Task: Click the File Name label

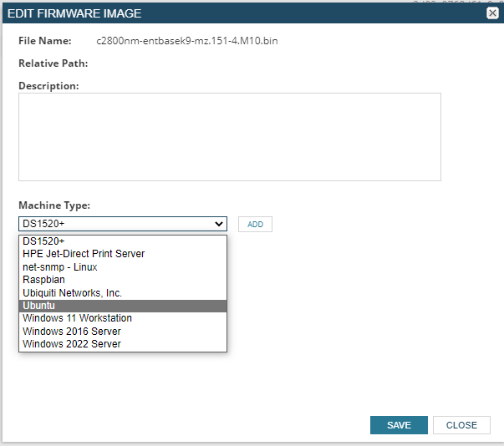Action: 44,41
